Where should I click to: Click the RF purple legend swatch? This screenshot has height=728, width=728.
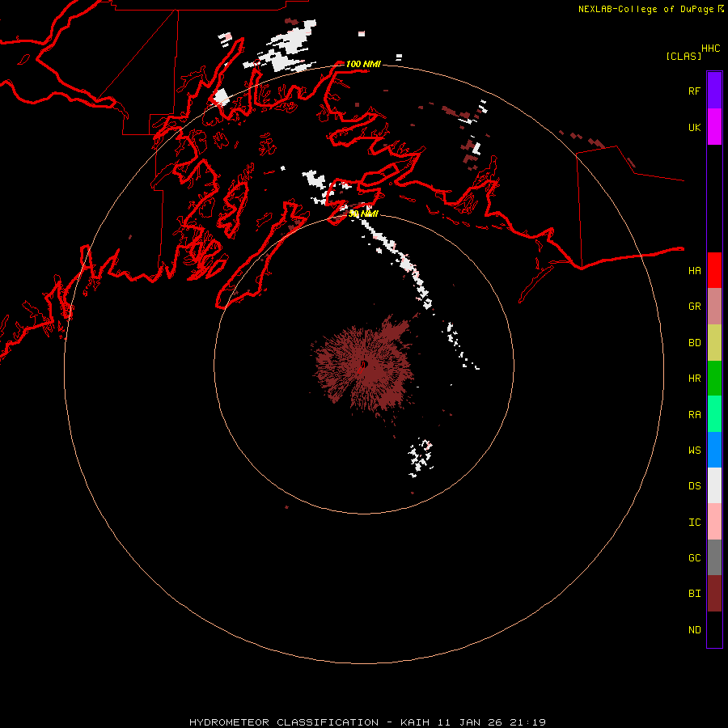tap(714, 91)
